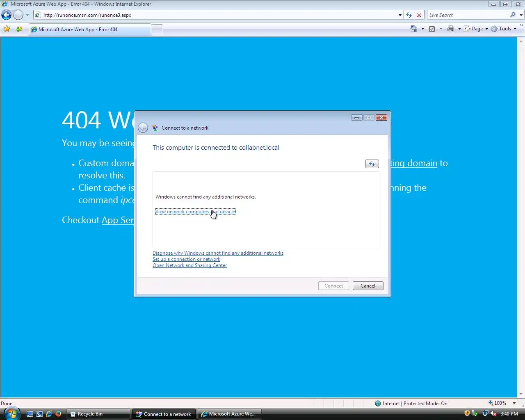The image size is (525, 420).
Task: Click Show Desktop in Quick Launch
Action: point(30,414)
